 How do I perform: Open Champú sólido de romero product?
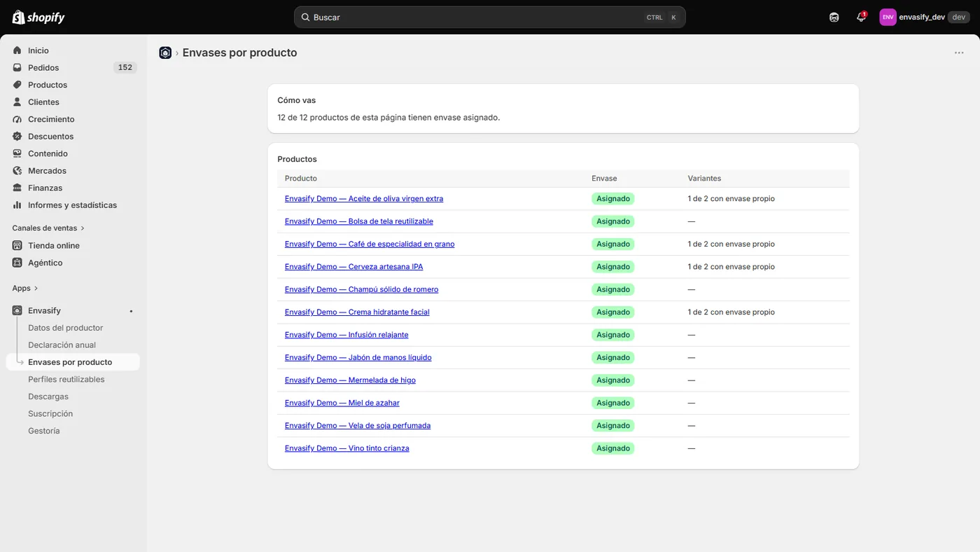point(361,289)
